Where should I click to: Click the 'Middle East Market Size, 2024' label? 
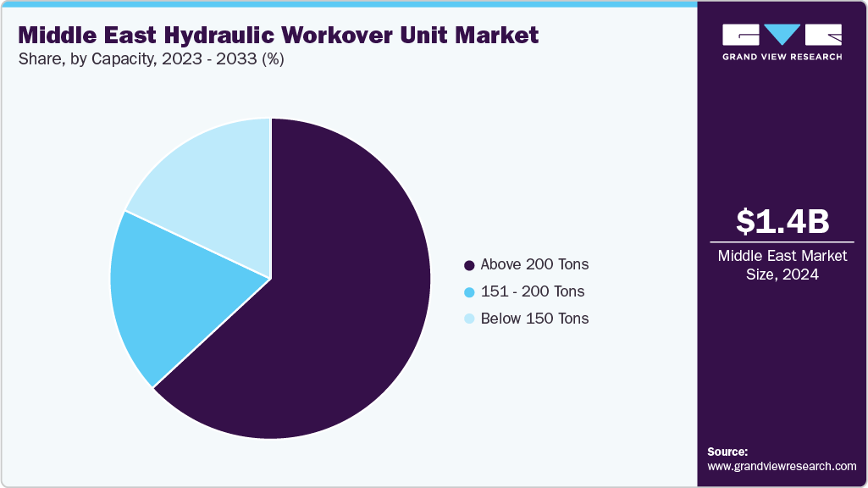pos(781,264)
